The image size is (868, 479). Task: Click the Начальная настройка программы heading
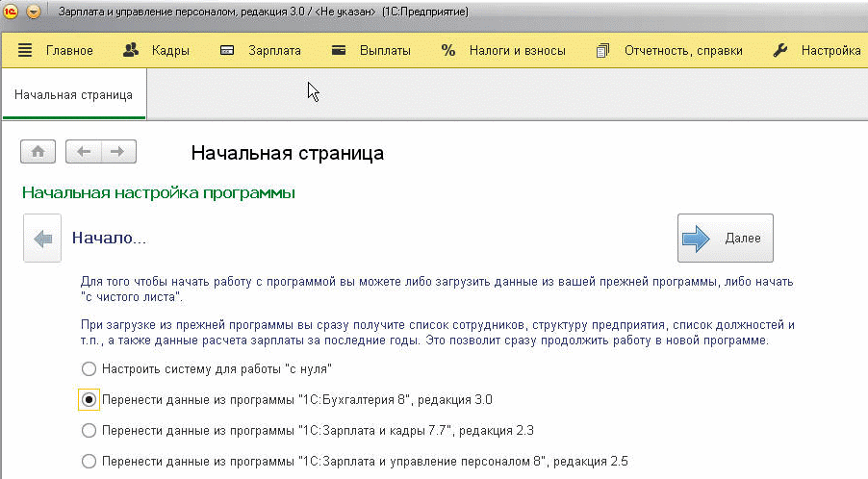coord(159,193)
